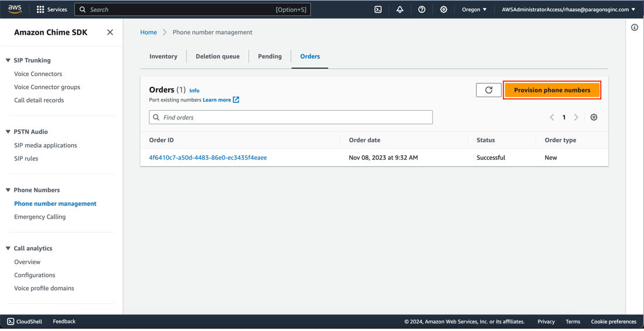Open SIP media applications
Viewport: 644px width, 331px height.
coord(46,145)
